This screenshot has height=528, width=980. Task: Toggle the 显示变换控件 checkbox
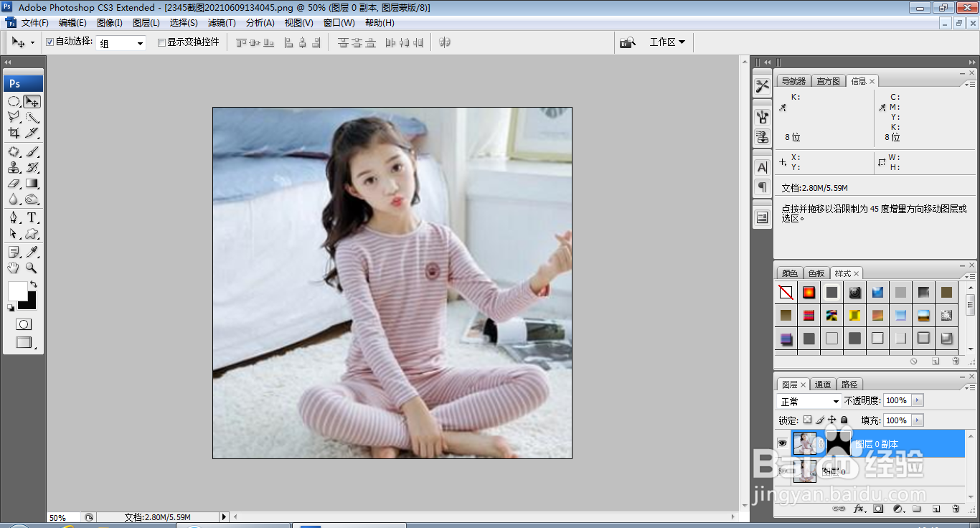click(x=161, y=42)
